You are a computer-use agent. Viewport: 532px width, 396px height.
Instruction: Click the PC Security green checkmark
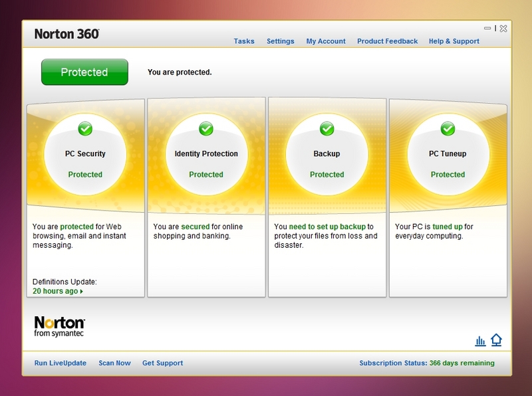point(85,129)
